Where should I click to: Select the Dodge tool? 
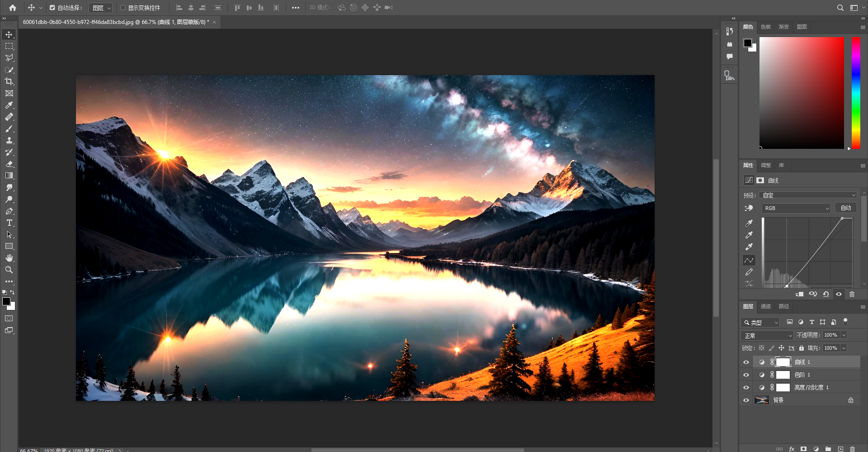point(9,199)
